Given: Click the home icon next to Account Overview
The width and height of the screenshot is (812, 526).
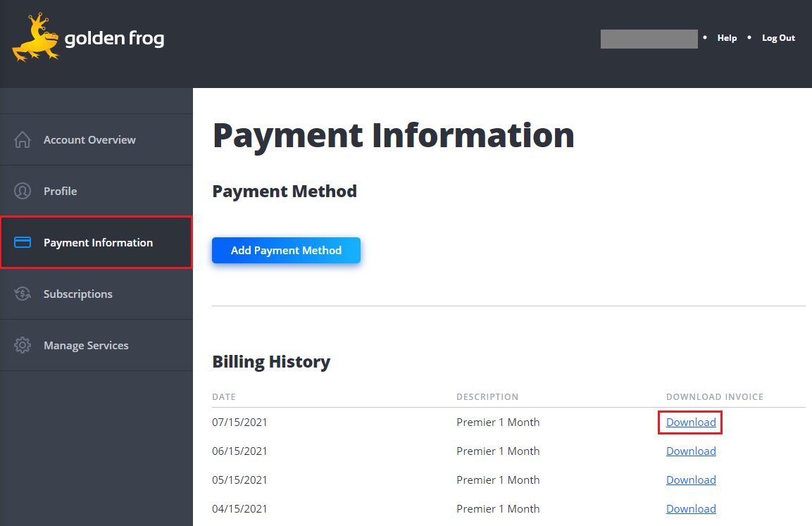Looking at the screenshot, I should [x=22, y=139].
